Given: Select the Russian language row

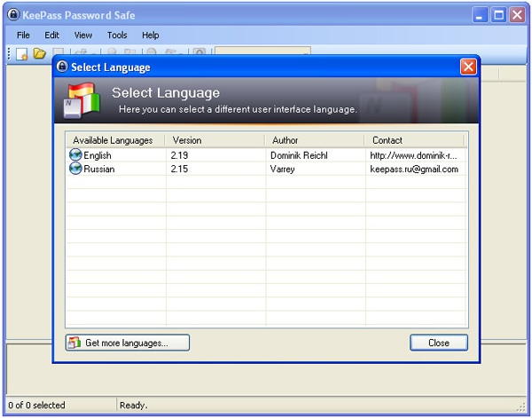Looking at the screenshot, I should point(267,169).
